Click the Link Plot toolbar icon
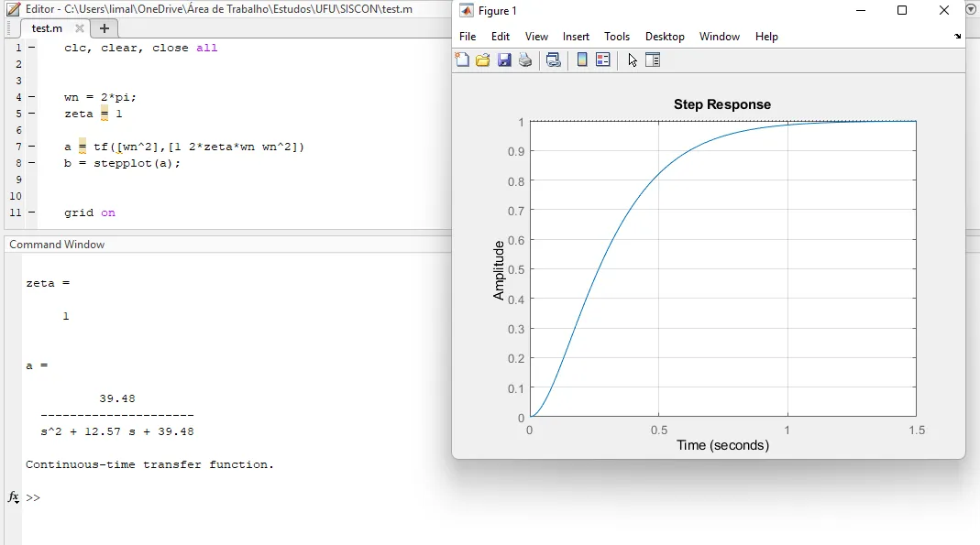 coord(554,60)
